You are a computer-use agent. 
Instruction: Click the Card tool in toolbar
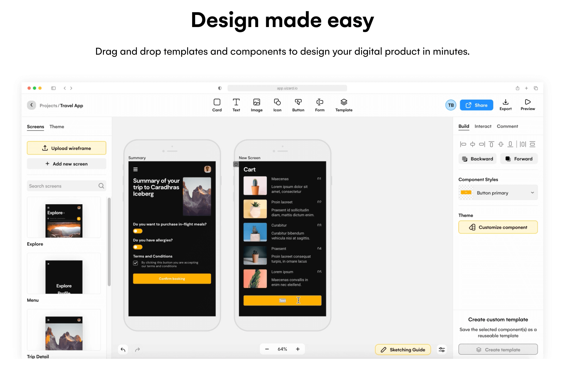click(x=216, y=105)
